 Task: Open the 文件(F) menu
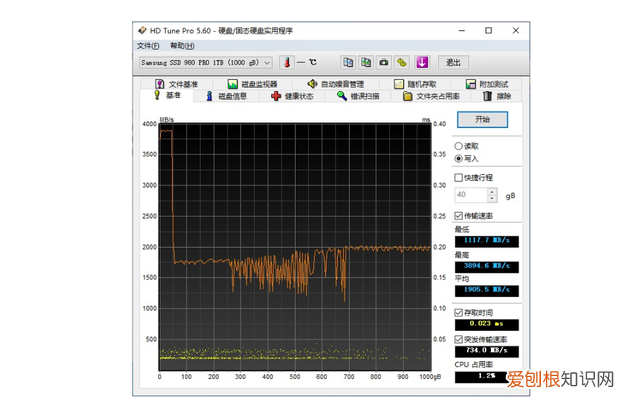pyautogui.click(x=148, y=46)
